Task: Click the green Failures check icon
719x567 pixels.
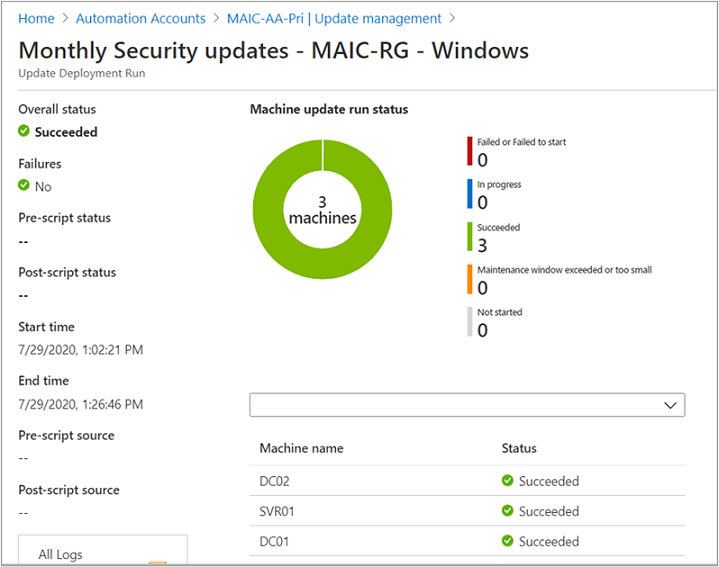Action: [24, 186]
